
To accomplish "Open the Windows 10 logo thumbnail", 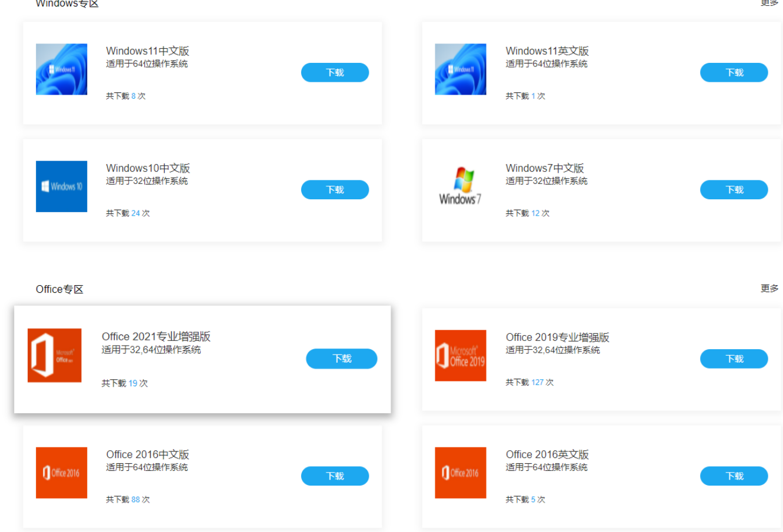I will tap(61, 186).
